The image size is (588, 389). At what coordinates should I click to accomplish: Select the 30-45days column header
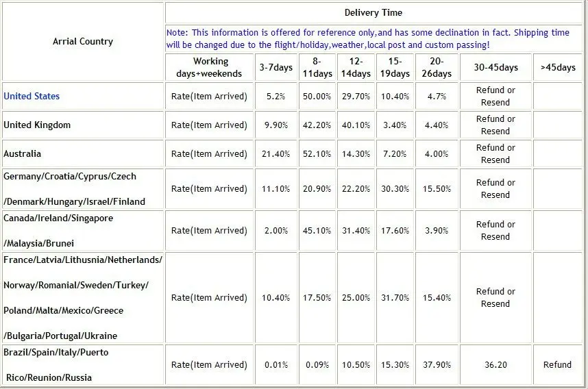pos(495,67)
